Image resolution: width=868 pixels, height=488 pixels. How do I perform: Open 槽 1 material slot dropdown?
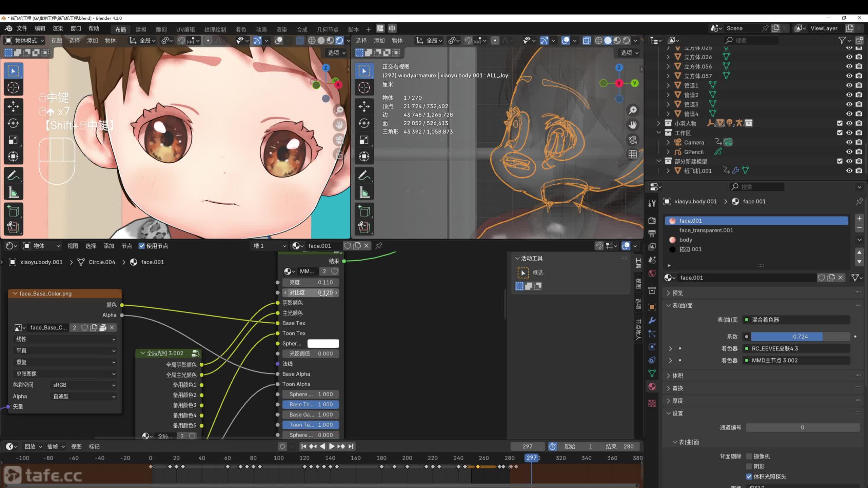point(270,246)
